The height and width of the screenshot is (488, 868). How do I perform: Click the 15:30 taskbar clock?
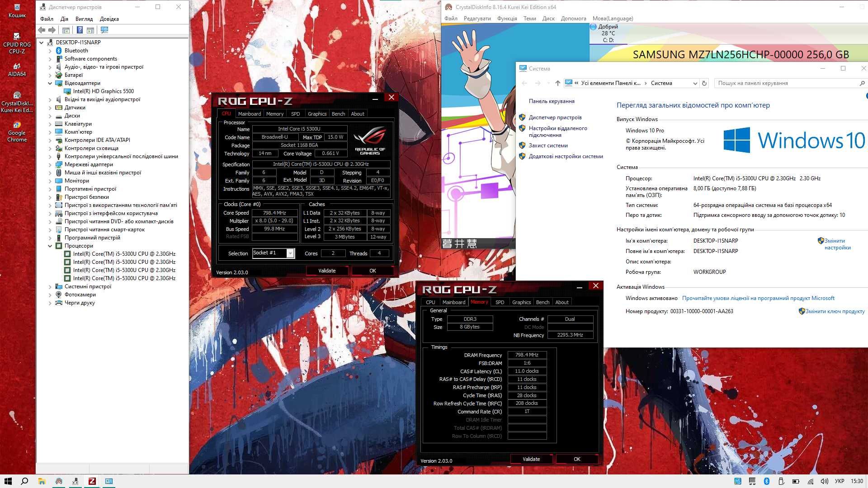[x=857, y=481]
